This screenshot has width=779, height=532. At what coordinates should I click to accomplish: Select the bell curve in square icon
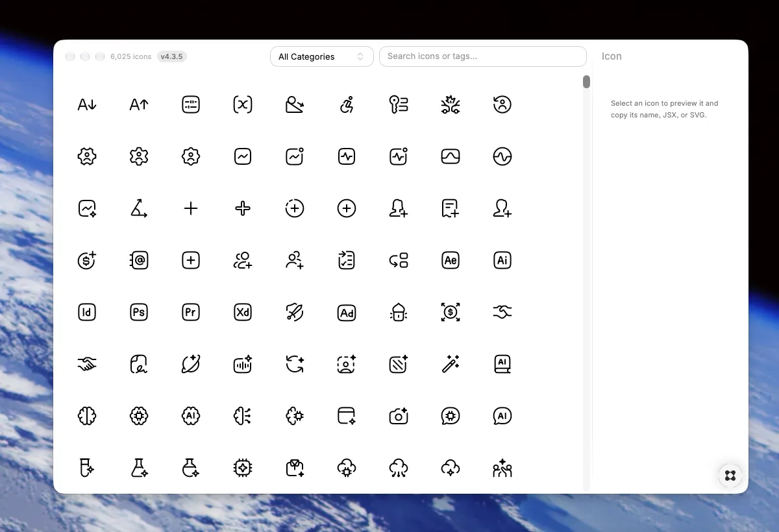point(451,156)
